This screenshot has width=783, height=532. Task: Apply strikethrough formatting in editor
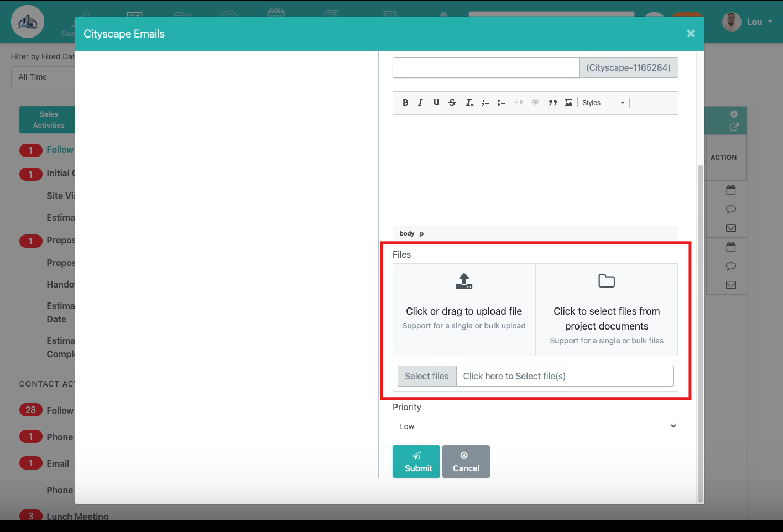(452, 102)
